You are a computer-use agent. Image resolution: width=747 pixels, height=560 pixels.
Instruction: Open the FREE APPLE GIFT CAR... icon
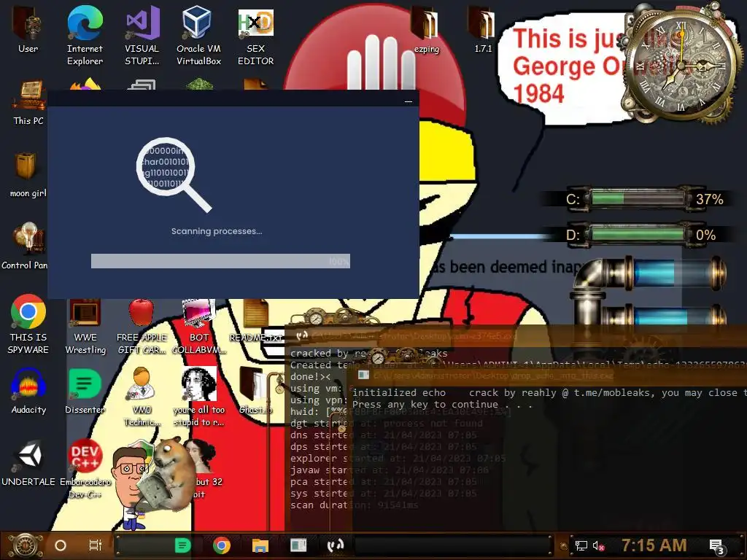pos(142,327)
